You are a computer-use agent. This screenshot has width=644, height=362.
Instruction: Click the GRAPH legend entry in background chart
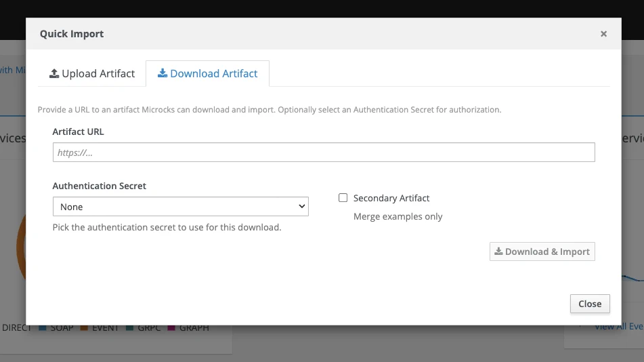[x=188, y=328]
